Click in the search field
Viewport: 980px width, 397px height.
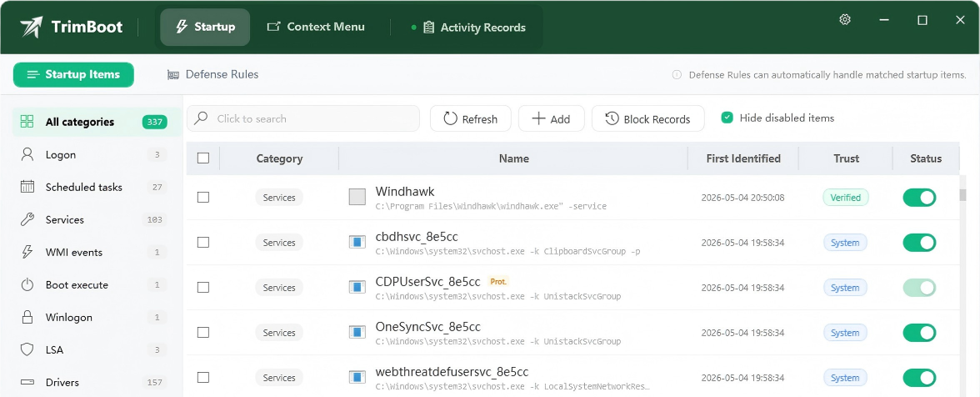[x=303, y=118]
